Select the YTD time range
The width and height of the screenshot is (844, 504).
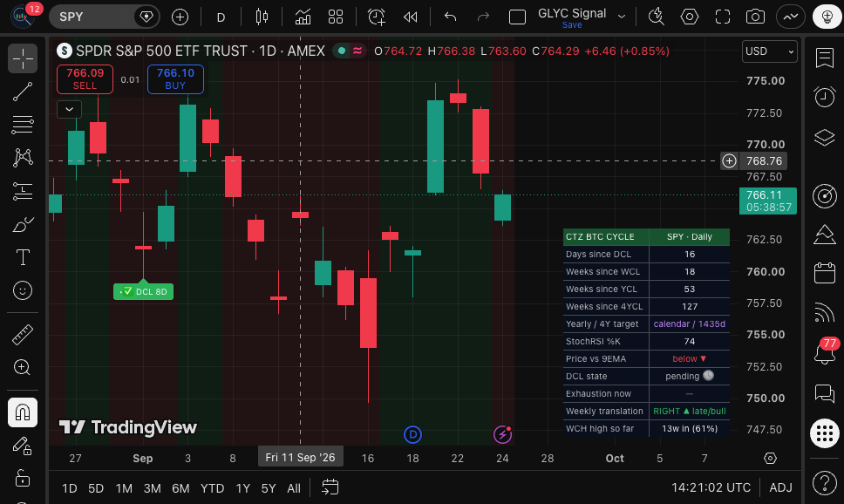pos(212,488)
